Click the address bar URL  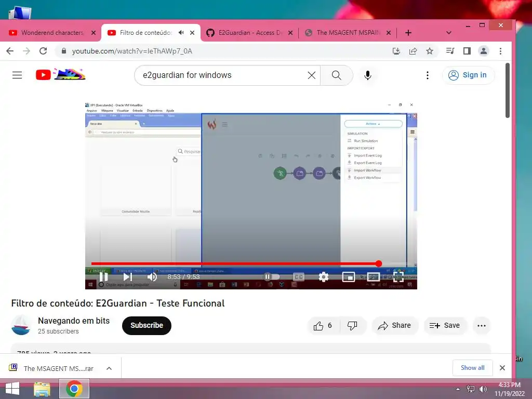click(x=132, y=51)
